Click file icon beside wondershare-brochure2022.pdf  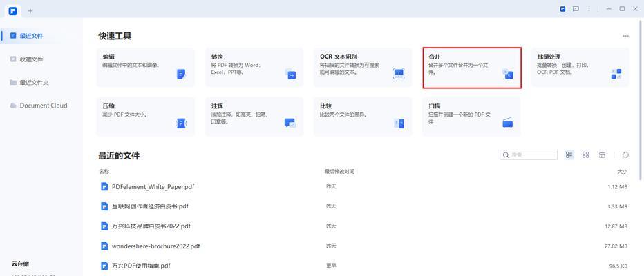(x=104, y=246)
